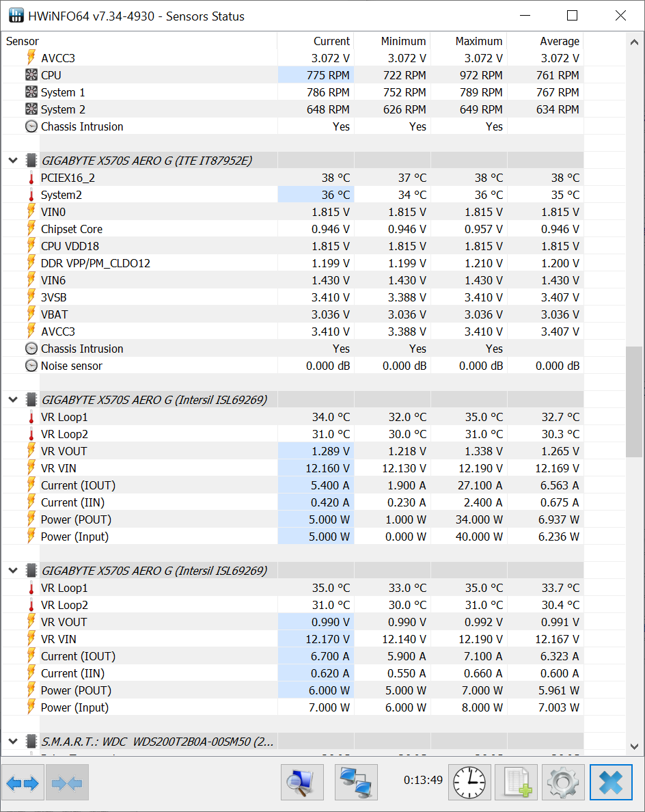Click the Maximum column header
Viewport: 645px width, 812px height.
469,42
